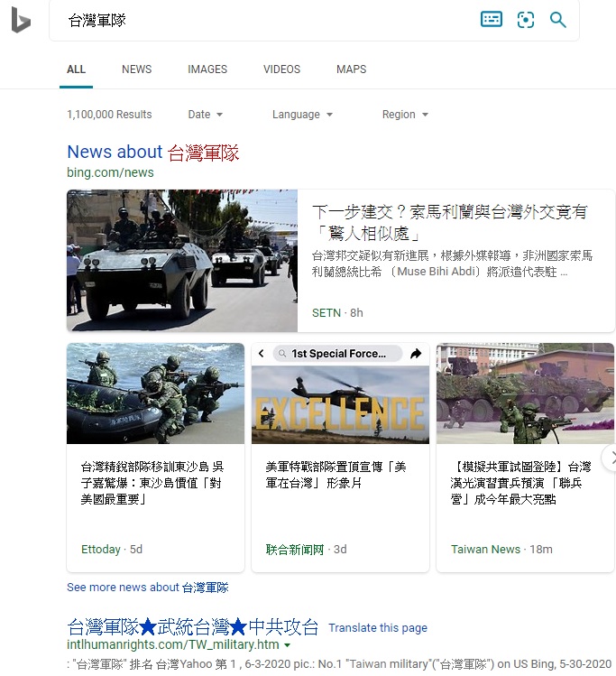Viewport: 616px width, 676px height.
Task: Select the MAPS tab
Action: (351, 69)
